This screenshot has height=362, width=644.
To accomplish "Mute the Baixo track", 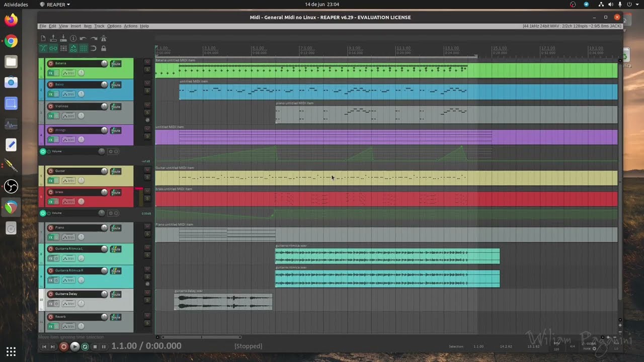I will 147,83.
